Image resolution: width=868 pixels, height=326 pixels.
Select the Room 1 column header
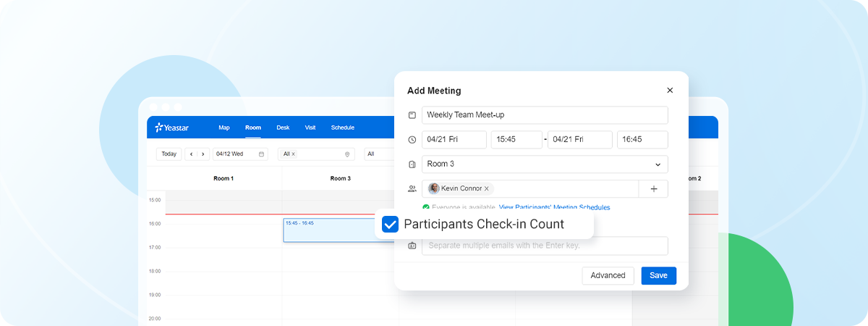point(224,178)
